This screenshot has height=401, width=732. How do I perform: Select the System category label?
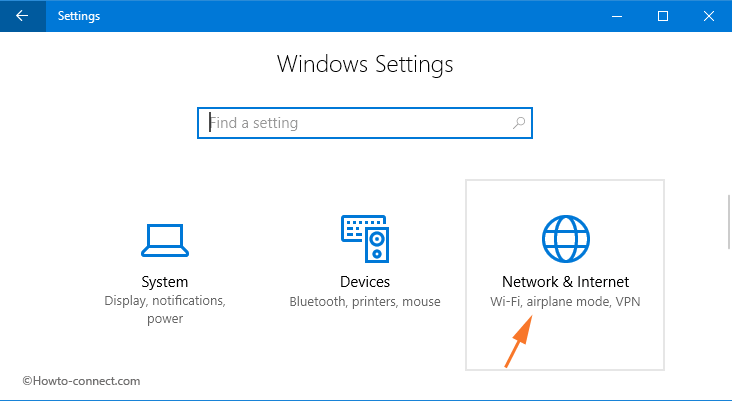tap(165, 281)
